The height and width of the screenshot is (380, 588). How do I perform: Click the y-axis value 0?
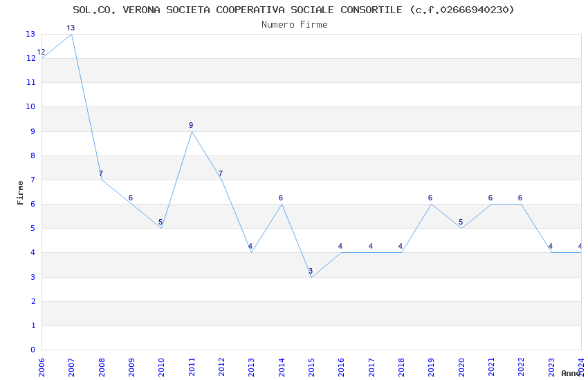(x=33, y=350)
